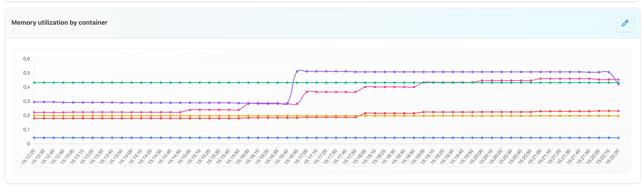
Task: Click the y-axis label 0,5
Action: point(27,73)
